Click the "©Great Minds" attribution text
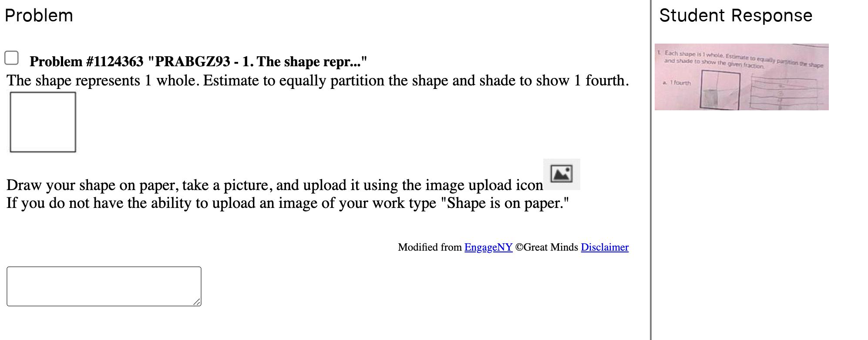 [546, 247]
